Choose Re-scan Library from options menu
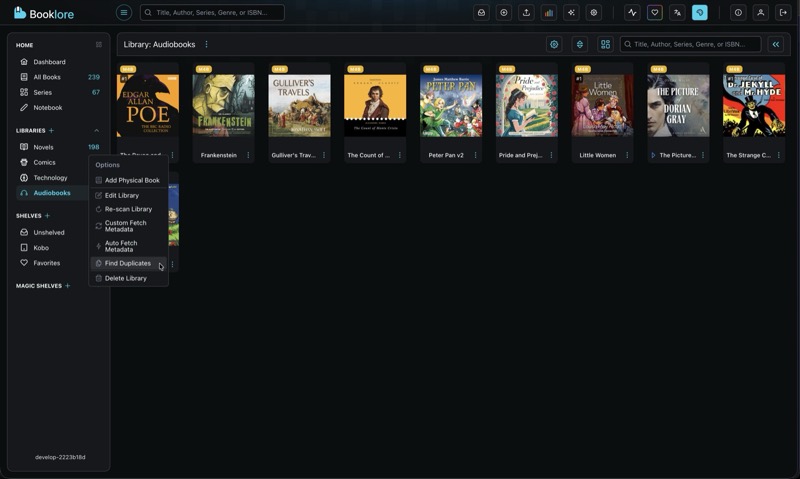This screenshot has height=479, width=800. [x=129, y=209]
